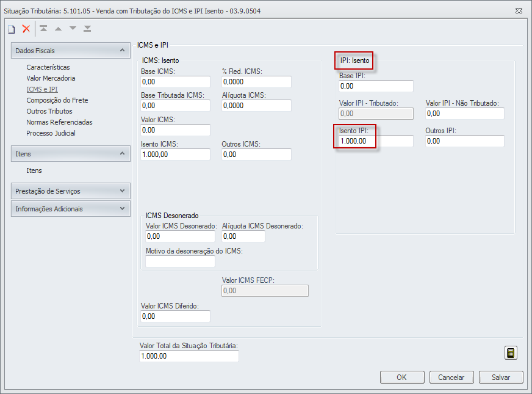Click the Salvar button
532x394 pixels.
501,378
